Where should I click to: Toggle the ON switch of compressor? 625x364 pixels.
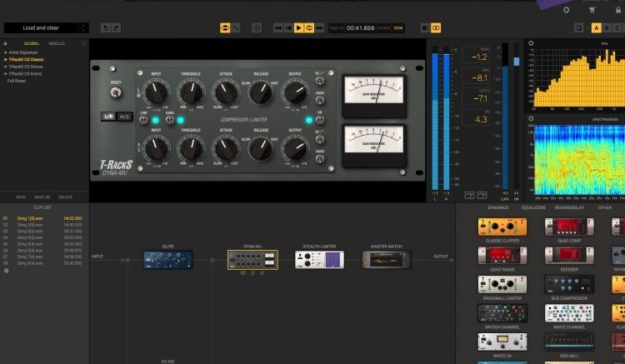[320, 120]
